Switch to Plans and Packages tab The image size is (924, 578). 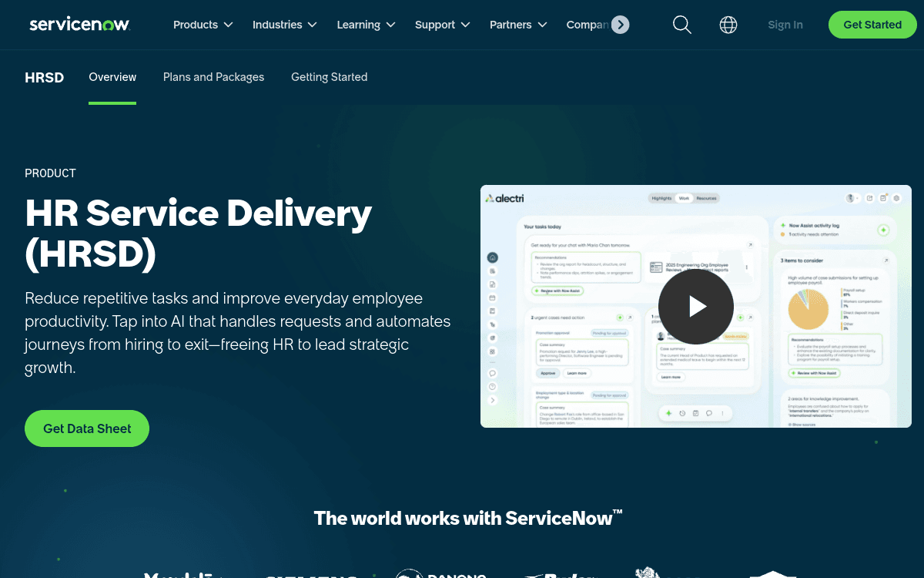tap(213, 77)
